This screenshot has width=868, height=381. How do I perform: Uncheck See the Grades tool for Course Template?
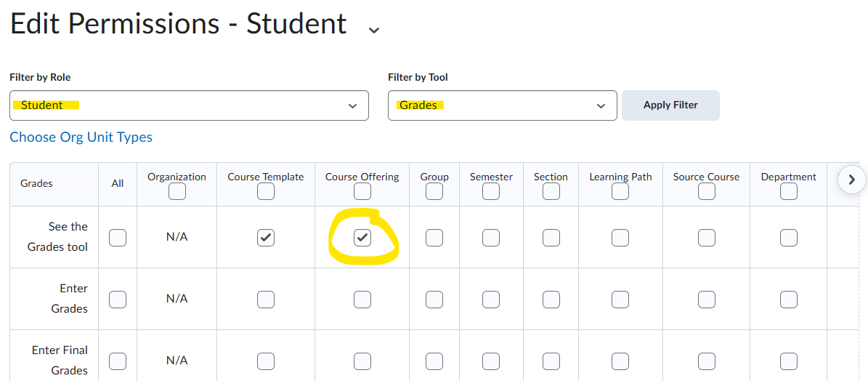266,238
